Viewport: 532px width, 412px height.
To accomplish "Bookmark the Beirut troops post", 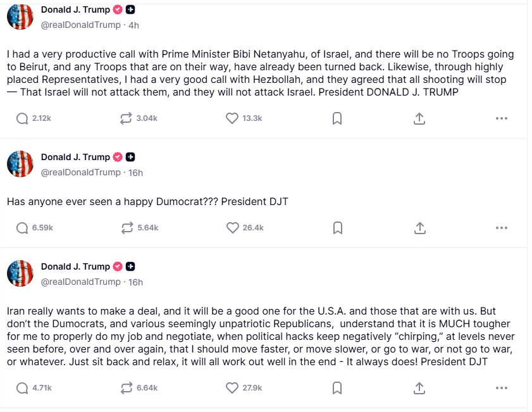I will coord(337,118).
